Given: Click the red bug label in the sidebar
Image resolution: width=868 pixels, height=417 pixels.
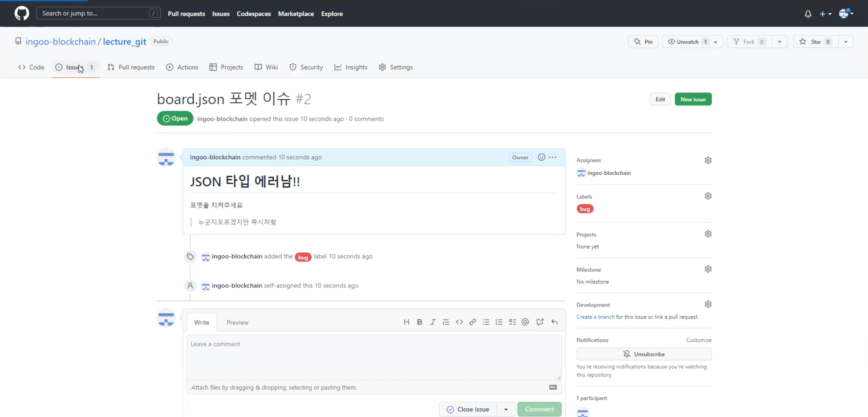Looking at the screenshot, I should (x=585, y=209).
